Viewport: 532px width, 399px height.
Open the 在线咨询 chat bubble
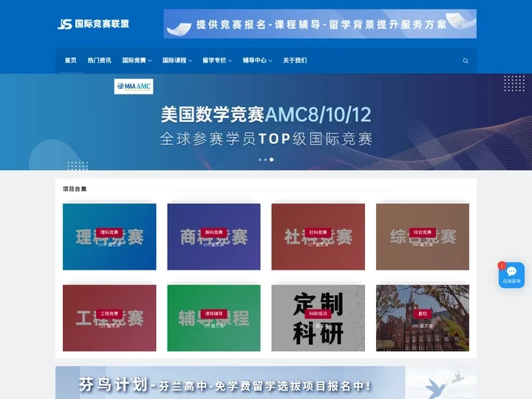511,275
